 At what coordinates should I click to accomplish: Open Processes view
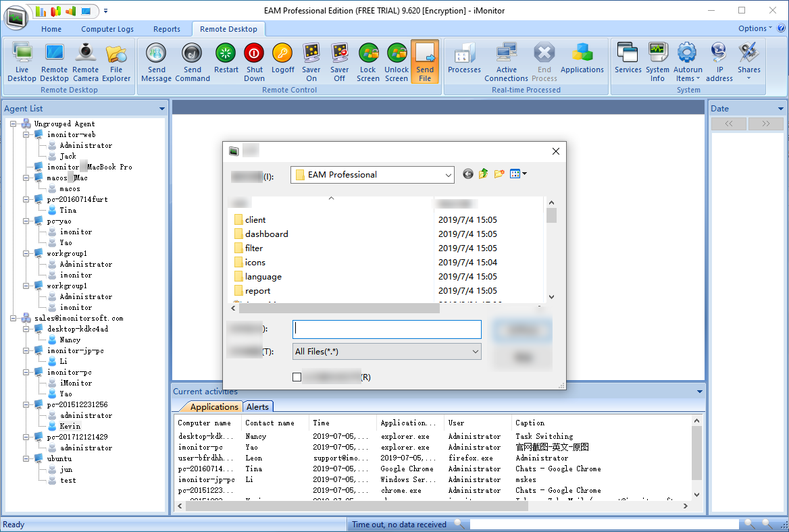click(464, 58)
